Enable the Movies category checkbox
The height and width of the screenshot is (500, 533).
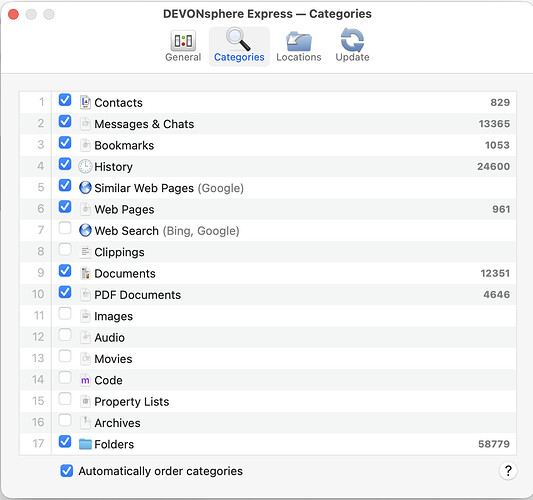[65, 357]
